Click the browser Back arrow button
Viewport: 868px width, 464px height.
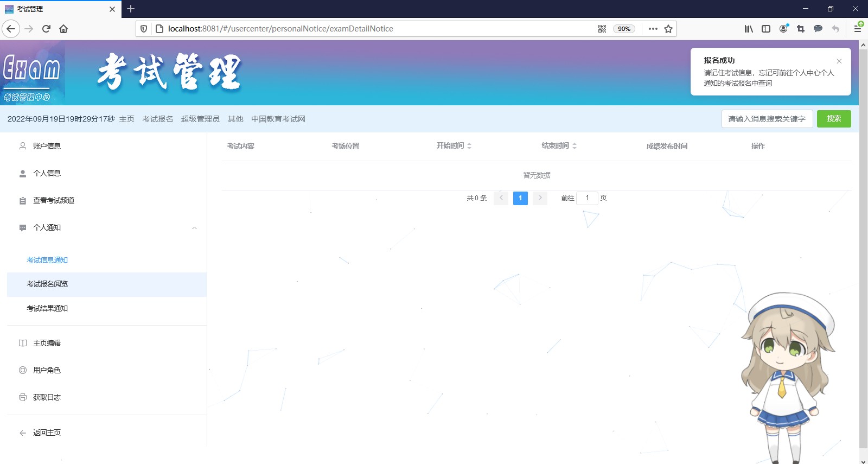coord(11,29)
